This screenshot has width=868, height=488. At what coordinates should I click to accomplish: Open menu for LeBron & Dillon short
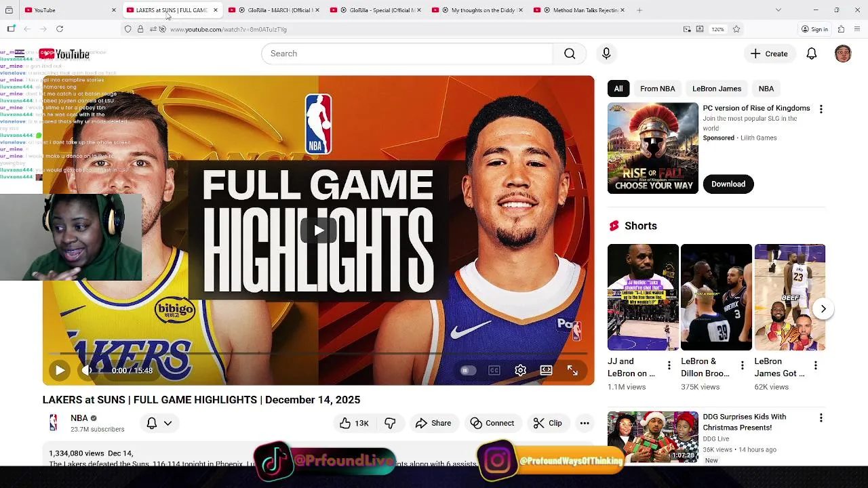742,366
